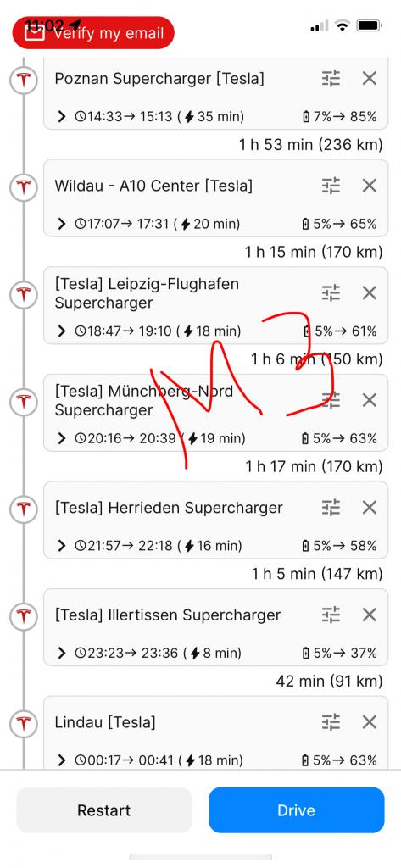Click Tesla logo marker beside Poznan Supercharger
The width and height of the screenshot is (401, 868).
click(23, 81)
